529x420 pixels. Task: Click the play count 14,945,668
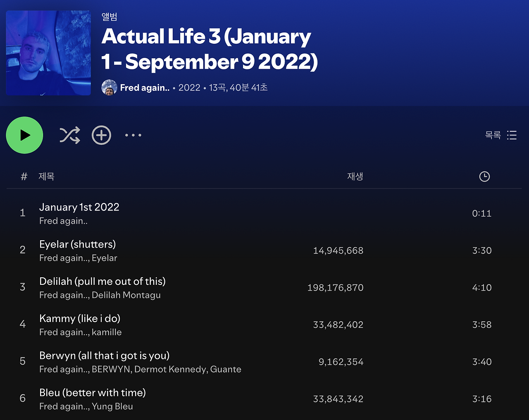(338, 251)
